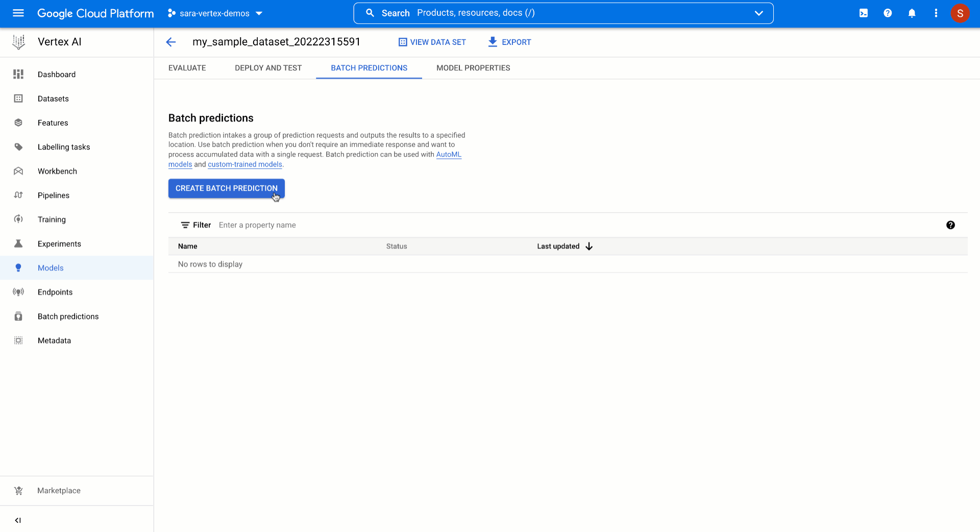Viewport: 980px width, 532px height.
Task: Click the Status column header
Action: 397,246
